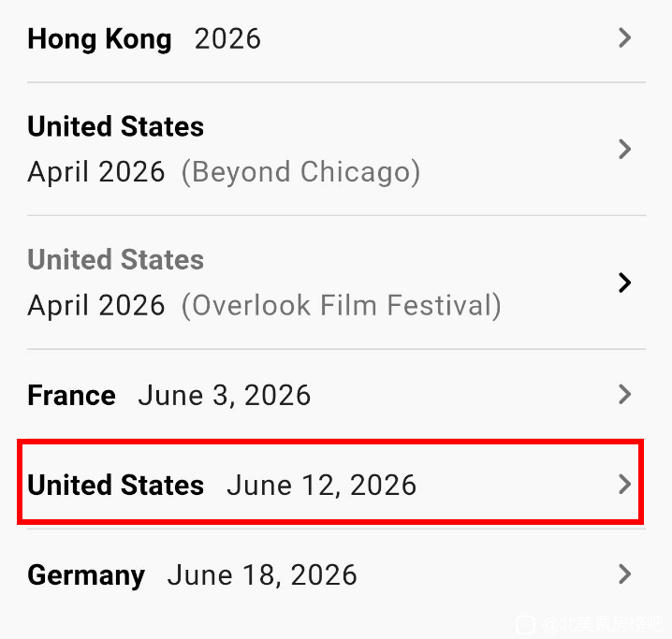672x639 pixels.
Task: Select the Hong Kong country label
Action: point(99,39)
